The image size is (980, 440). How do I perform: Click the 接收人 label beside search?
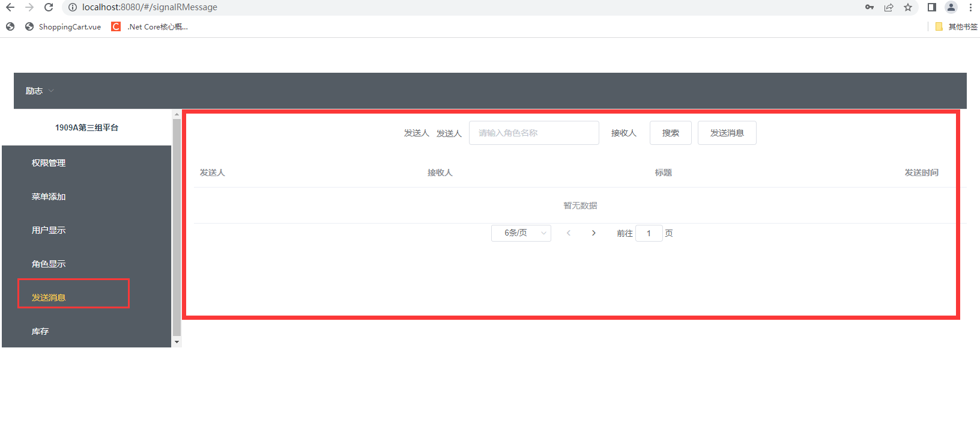coord(624,133)
